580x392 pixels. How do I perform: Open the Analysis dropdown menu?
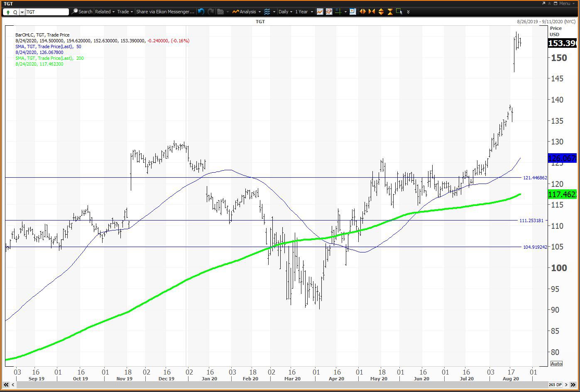[x=247, y=12]
